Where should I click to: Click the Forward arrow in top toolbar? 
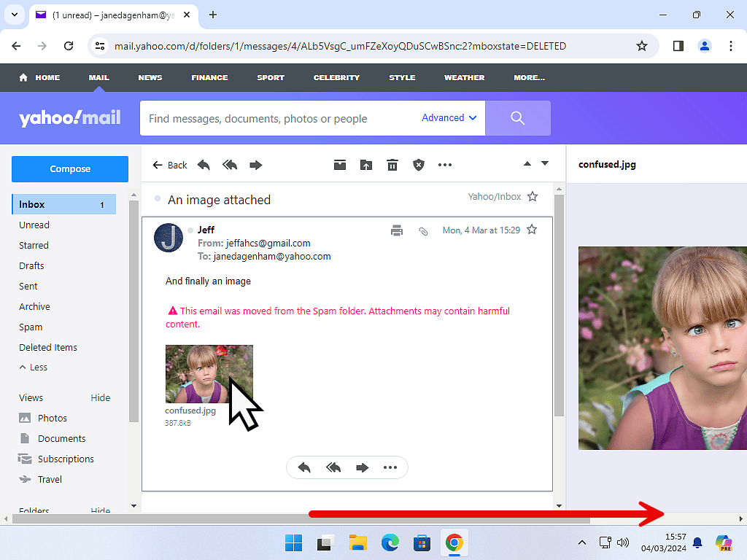[x=256, y=166]
